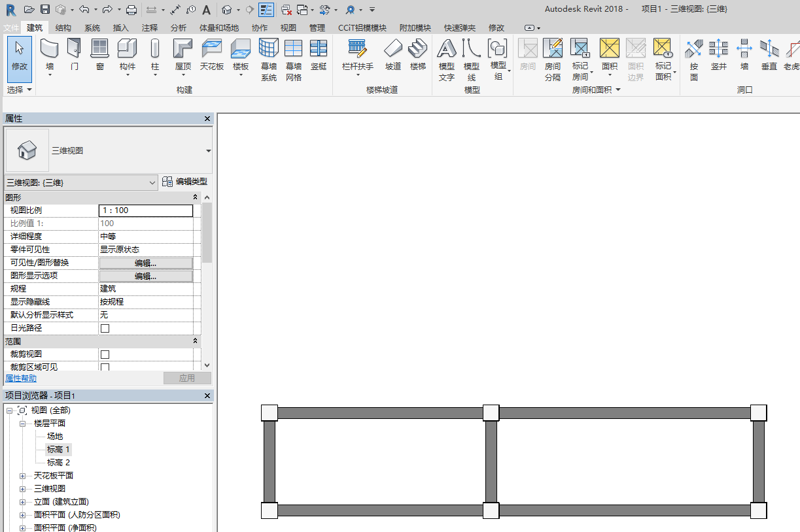This screenshot has height=532, width=800.
Task: Toggle the Thin Lines icon
Action: (266, 10)
